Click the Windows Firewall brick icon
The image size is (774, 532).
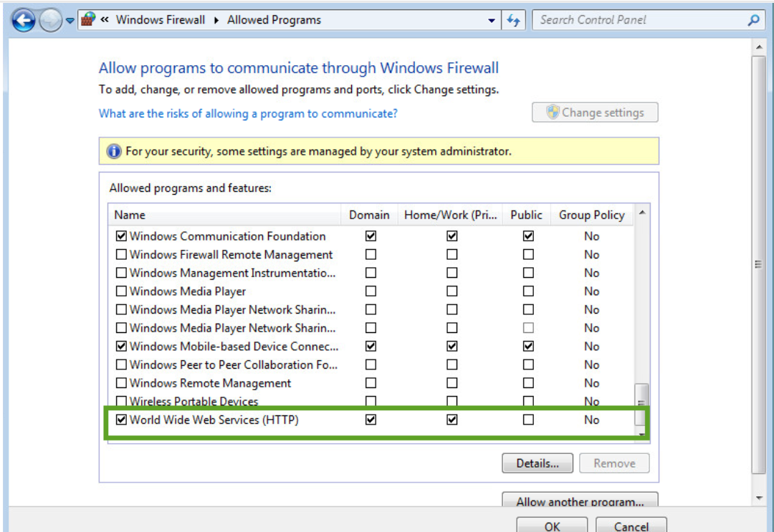[x=88, y=20]
